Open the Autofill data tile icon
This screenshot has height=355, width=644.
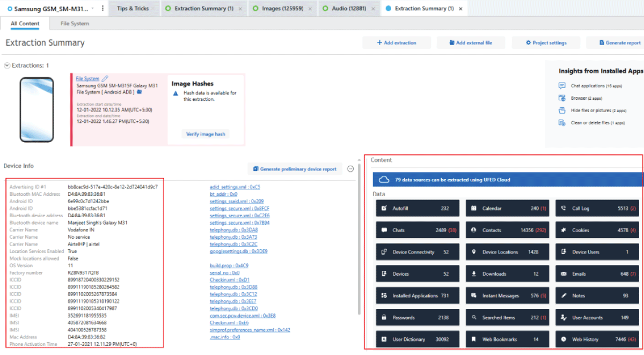pos(384,208)
